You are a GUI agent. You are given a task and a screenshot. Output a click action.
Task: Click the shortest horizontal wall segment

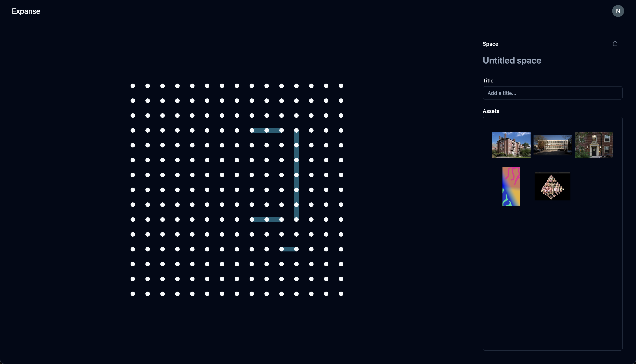[289, 249]
